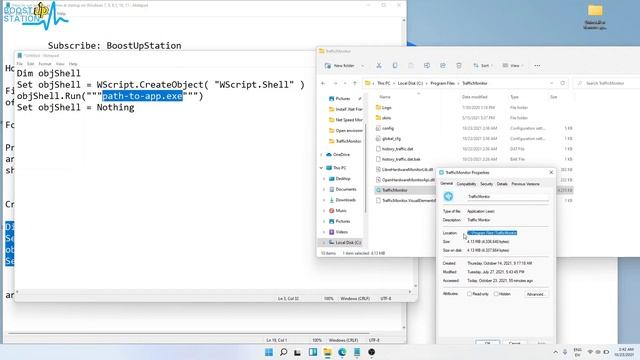
Task: Switch to the Compatibility tab
Action: tap(466, 184)
